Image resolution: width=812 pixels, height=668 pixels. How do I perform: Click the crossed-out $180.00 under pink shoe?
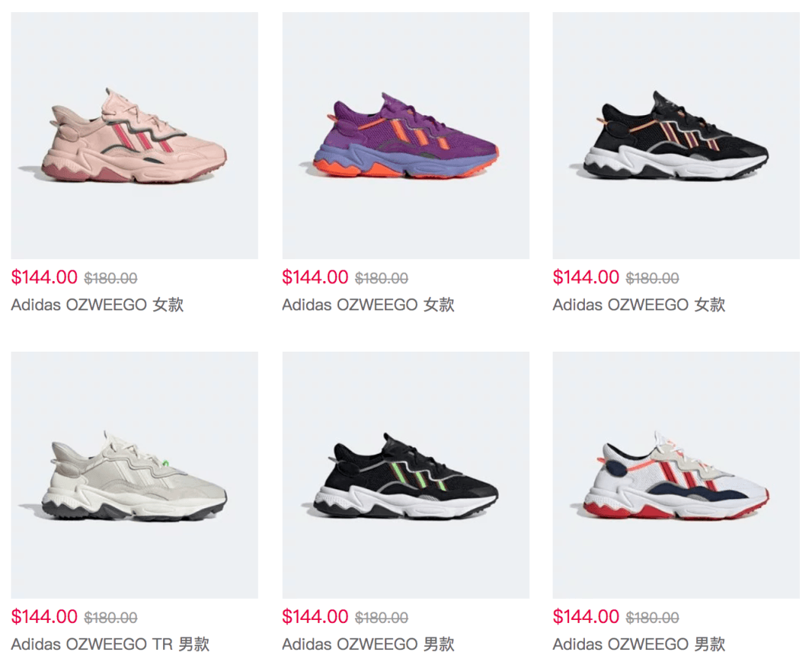[x=111, y=278]
